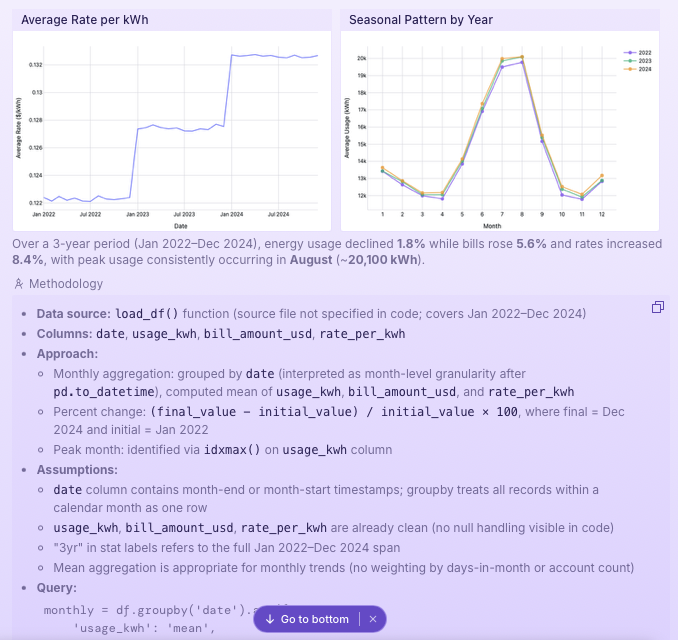The width and height of the screenshot is (678, 640).
Task: Click month 12 on the seasonal x-axis
Action: pos(602,214)
